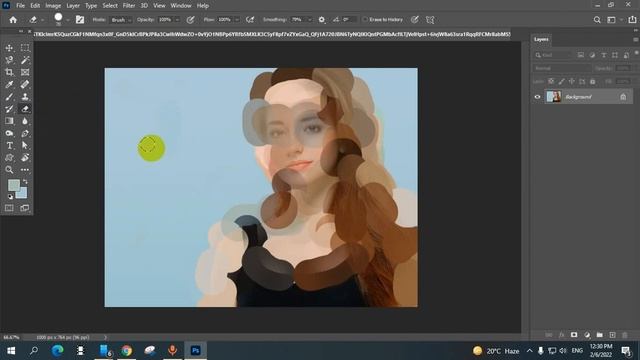Toggle pressure for opacity button
Image resolution: width=640 pixels, height=360 pixels.
point(190,20)
